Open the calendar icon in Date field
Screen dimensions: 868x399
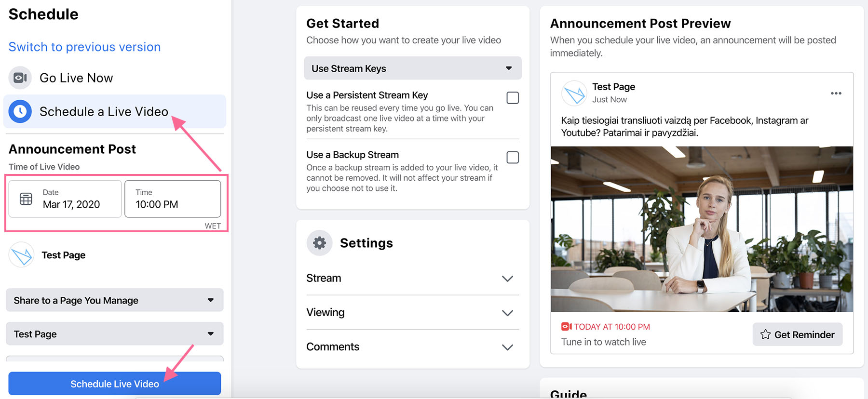[26, 199]
